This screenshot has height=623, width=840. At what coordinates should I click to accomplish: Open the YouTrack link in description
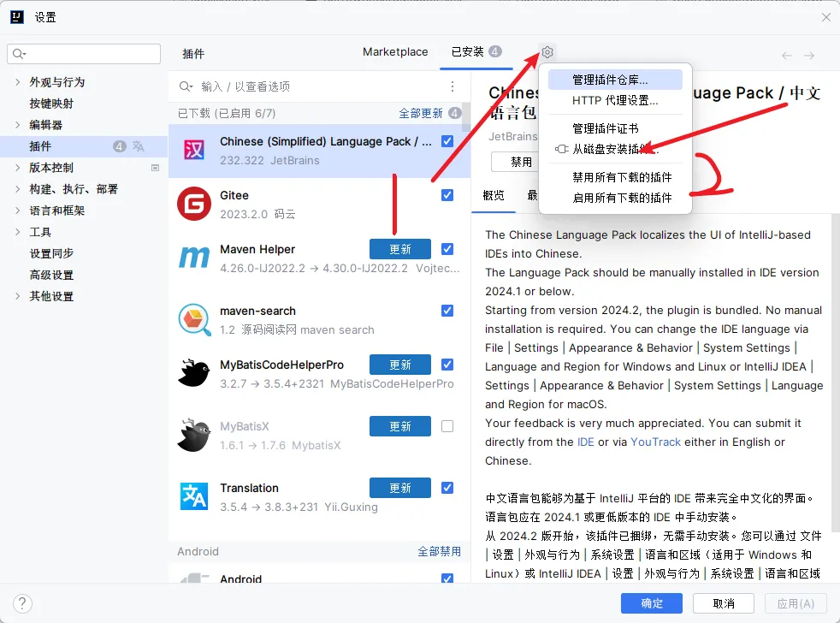pyautogui.click(x=655, y=442)
